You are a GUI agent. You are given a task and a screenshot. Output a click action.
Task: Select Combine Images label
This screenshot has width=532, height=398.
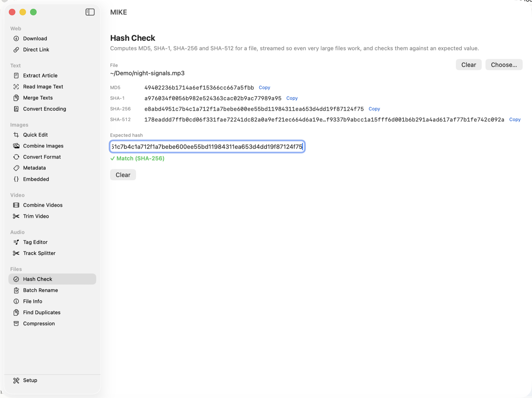43,146
